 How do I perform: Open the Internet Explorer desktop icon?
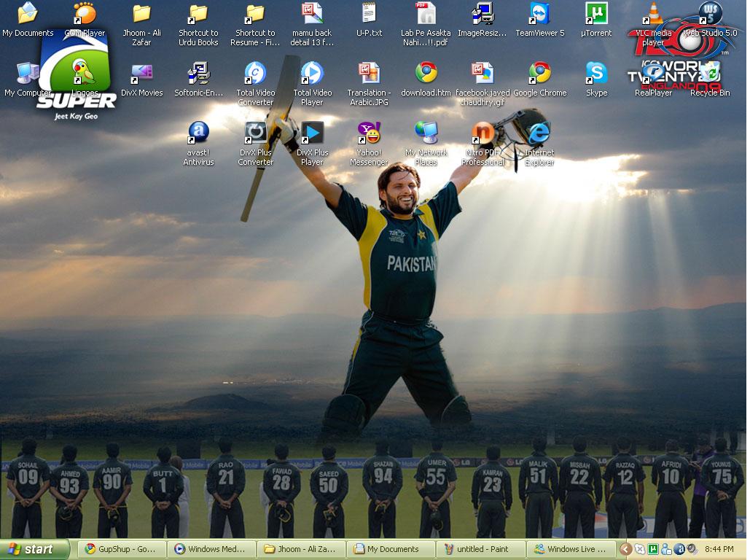click(x=539, y=134)
